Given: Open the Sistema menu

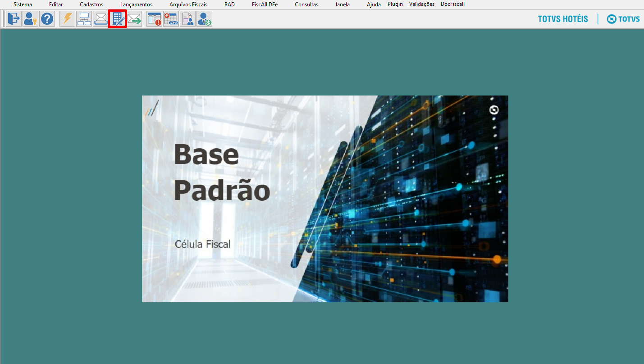Looking at the screenshot, I should tap(23, 5).
